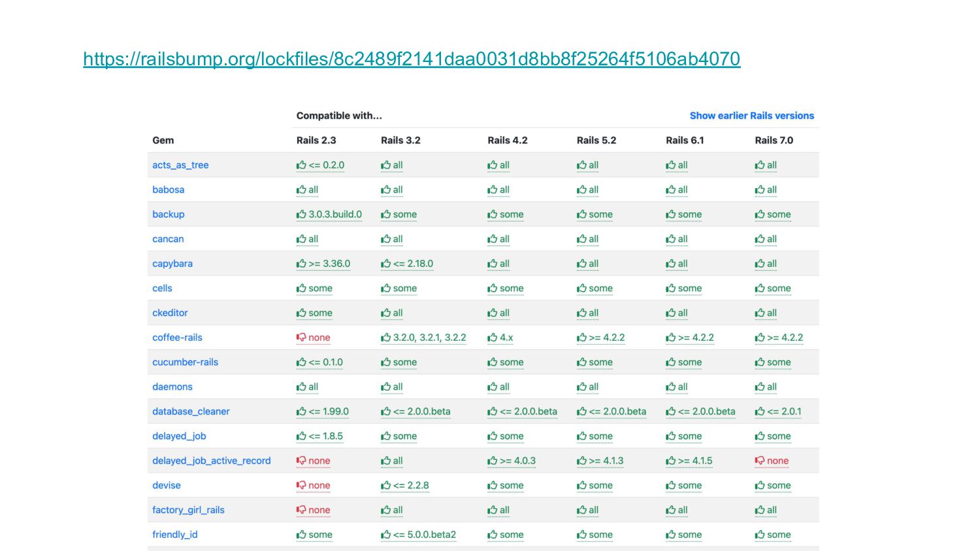Open the devise gem link

coord(167,485)
